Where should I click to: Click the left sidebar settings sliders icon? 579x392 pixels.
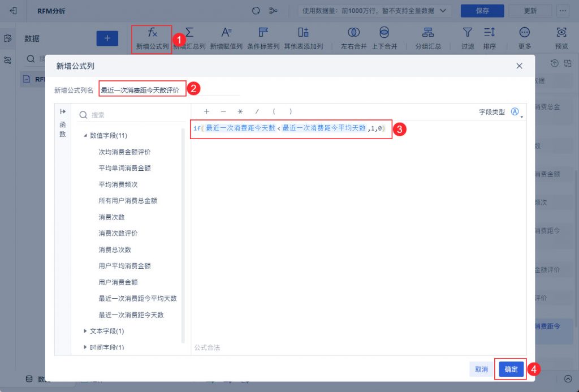pyautogui.click(x=8, y=60)
